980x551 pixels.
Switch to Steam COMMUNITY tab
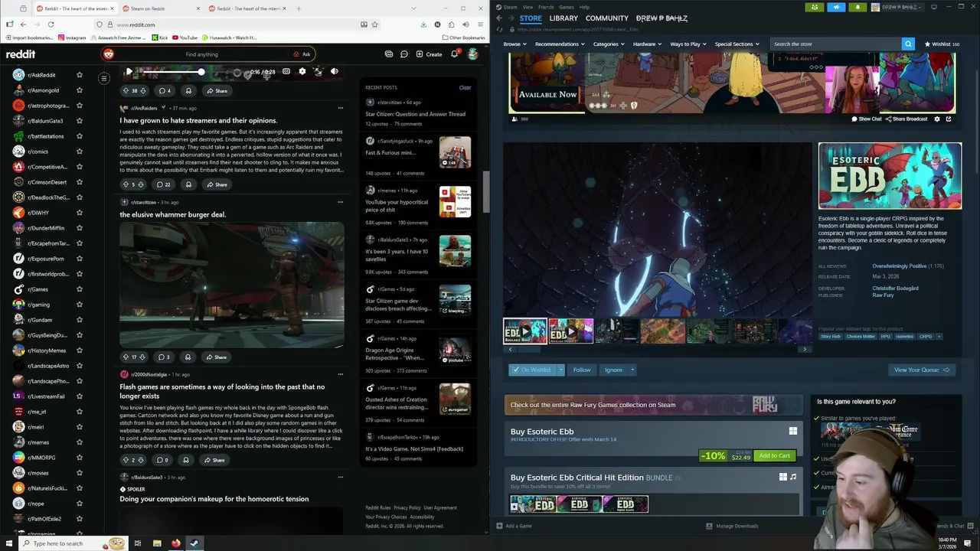(607, 18)
